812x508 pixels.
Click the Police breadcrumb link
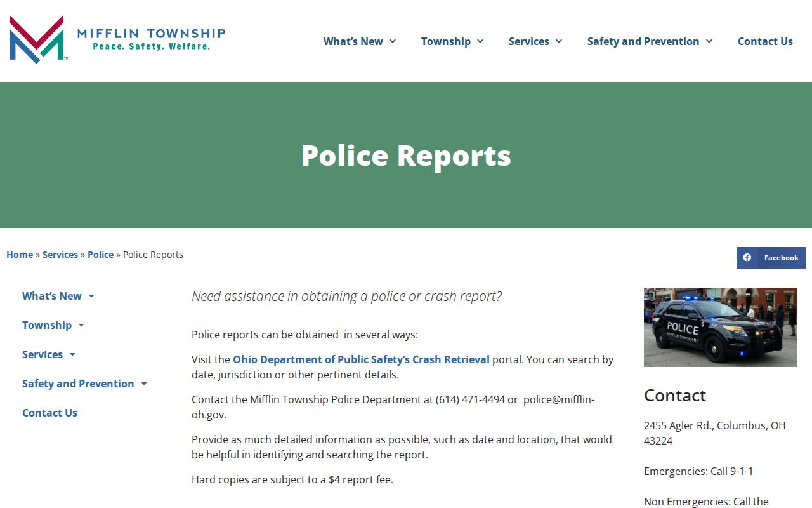[100, 255]
